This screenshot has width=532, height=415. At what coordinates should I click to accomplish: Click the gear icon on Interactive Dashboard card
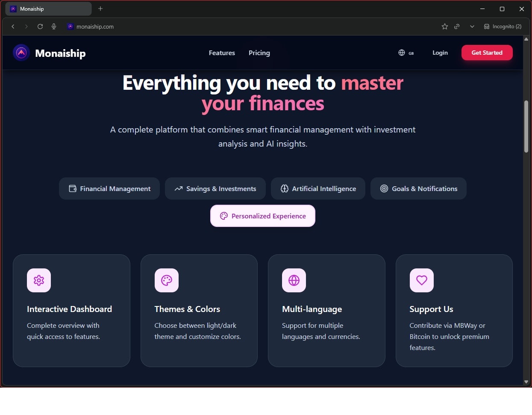(39, 280)
